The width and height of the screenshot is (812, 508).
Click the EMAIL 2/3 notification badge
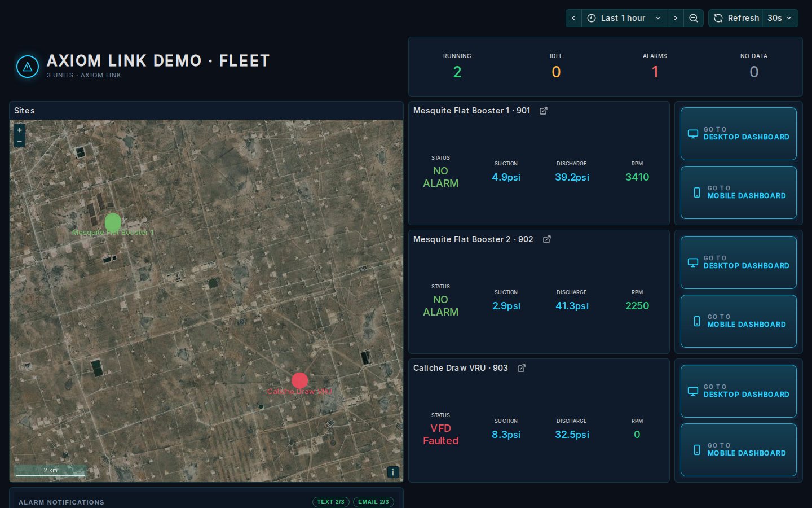pos(373,502)
